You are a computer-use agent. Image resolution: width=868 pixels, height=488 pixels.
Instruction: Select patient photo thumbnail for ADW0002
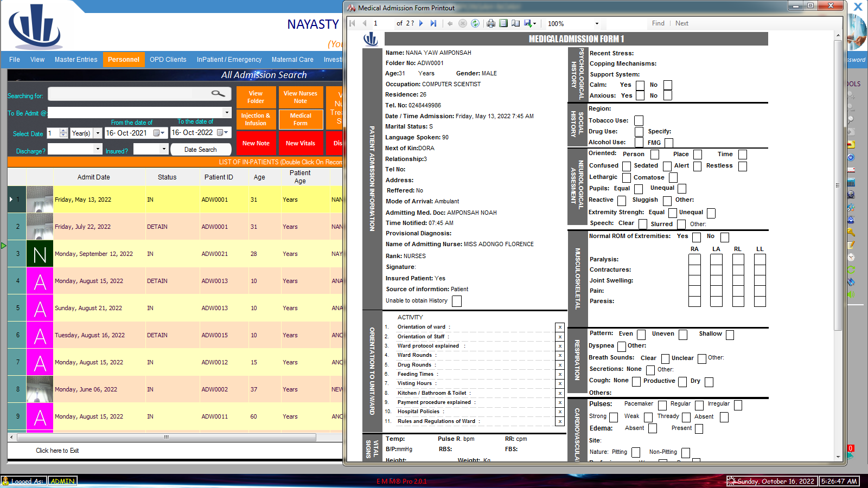coord(40,389)
